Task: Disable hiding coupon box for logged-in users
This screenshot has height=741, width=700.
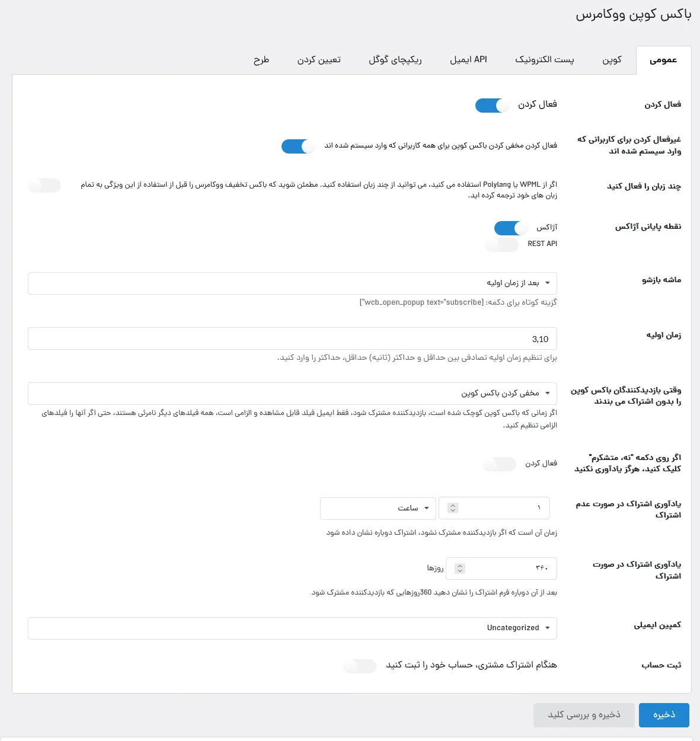Action: 299,146
